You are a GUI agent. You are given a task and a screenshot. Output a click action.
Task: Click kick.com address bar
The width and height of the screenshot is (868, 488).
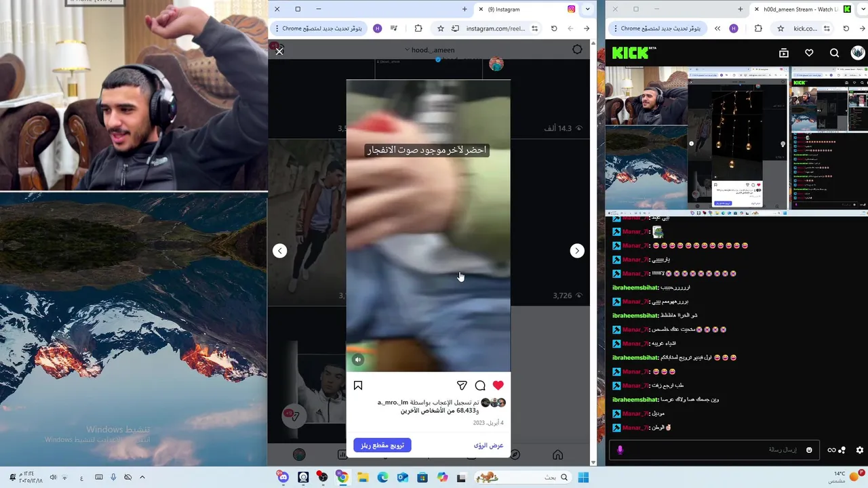(x=805, y=28)
